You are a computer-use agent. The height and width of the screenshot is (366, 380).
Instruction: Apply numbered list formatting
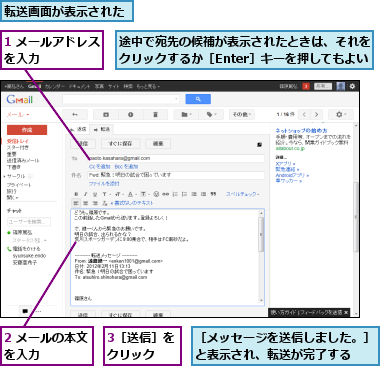175,194
